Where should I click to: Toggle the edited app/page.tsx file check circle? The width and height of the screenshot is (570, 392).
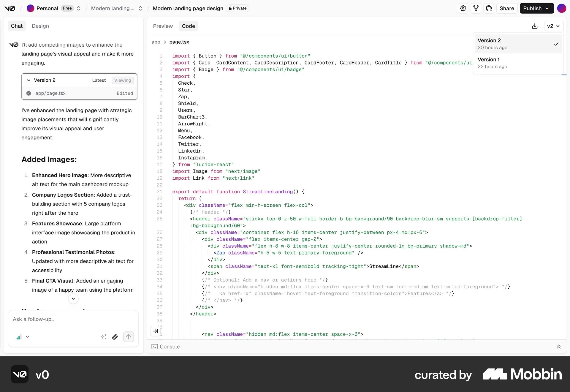29,93
